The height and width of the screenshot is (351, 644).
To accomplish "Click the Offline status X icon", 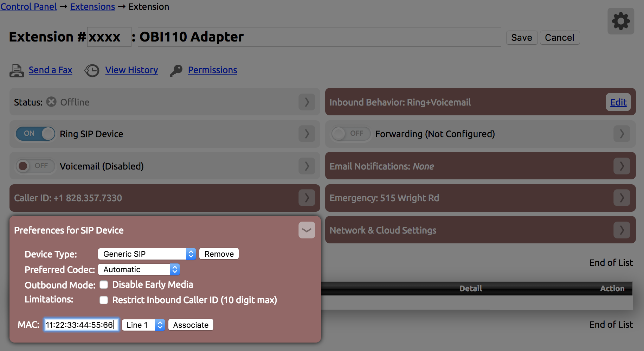I will pos(52,102).
